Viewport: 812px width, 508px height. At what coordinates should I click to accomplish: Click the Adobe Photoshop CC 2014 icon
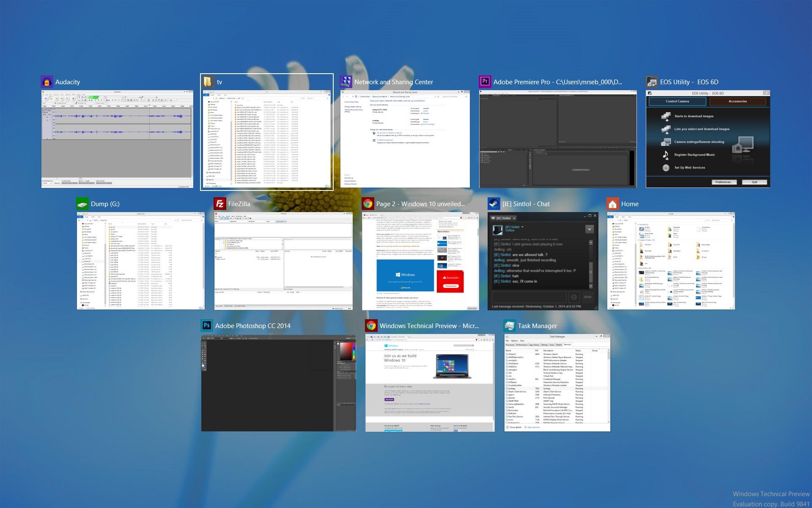[206, 326]
